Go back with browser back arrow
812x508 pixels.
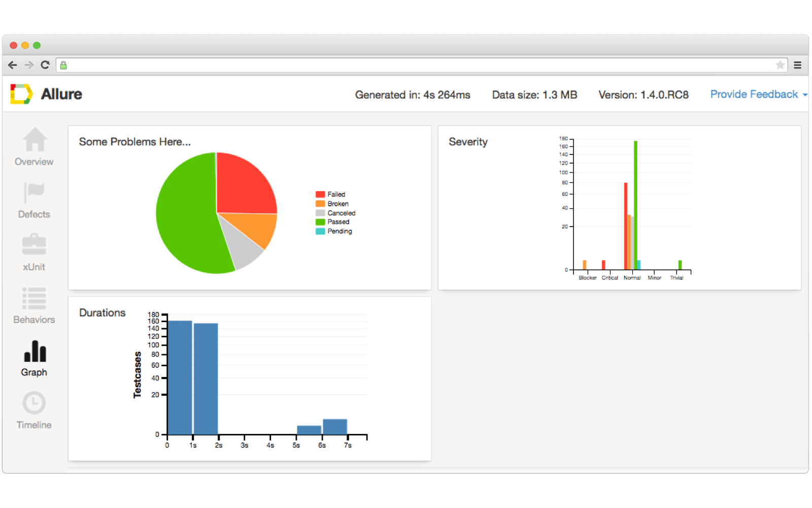coord(13,65)
